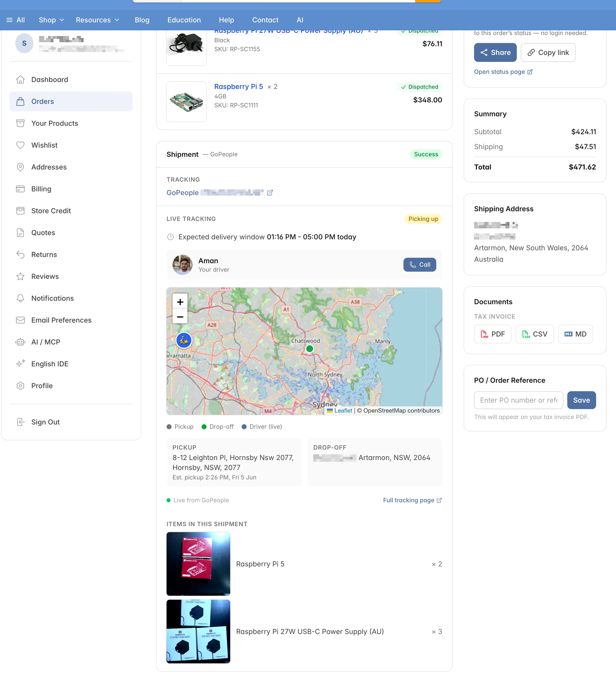Expand the Shop dropdown
The image size is (616, 677).
pyautogui.click(x=51, y=20)
